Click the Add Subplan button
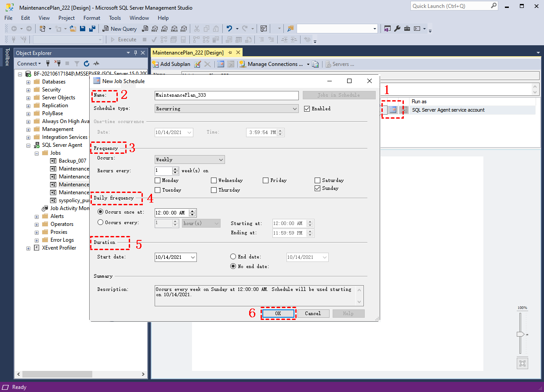Screen dimensions: 544x392 click(171, 64)
